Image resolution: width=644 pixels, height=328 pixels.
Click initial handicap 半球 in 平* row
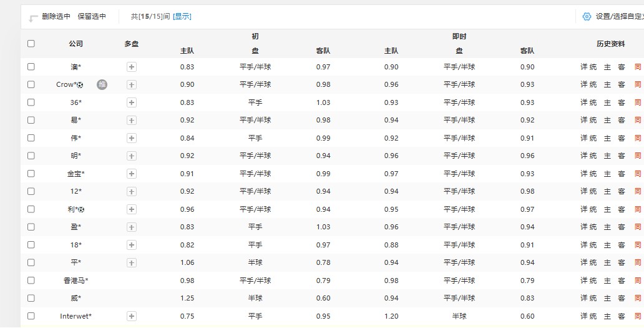coord(255,262)
